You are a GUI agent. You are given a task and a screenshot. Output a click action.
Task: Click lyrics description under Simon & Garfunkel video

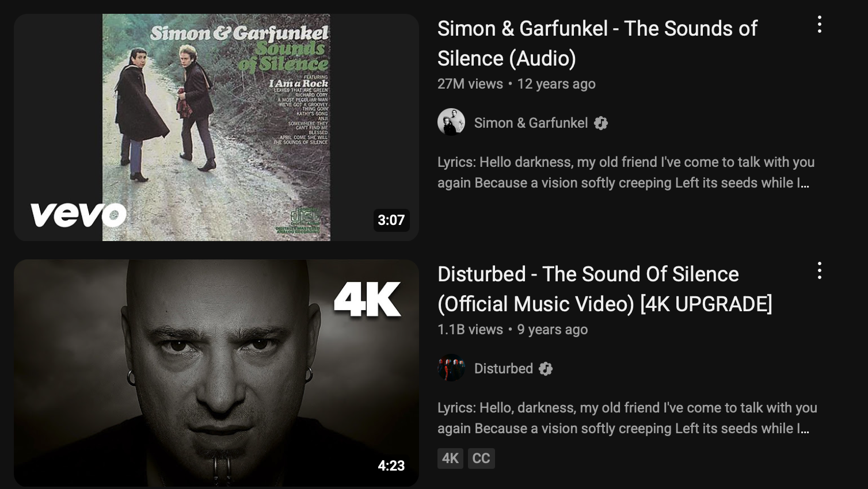pyautogui.click(x=626, y=173)
